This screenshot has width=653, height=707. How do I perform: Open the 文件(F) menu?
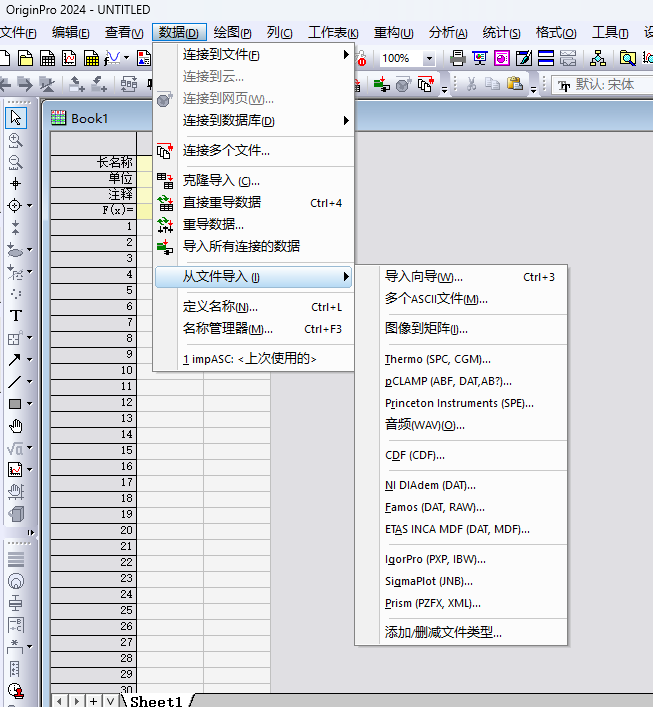[x=18, y=32]
